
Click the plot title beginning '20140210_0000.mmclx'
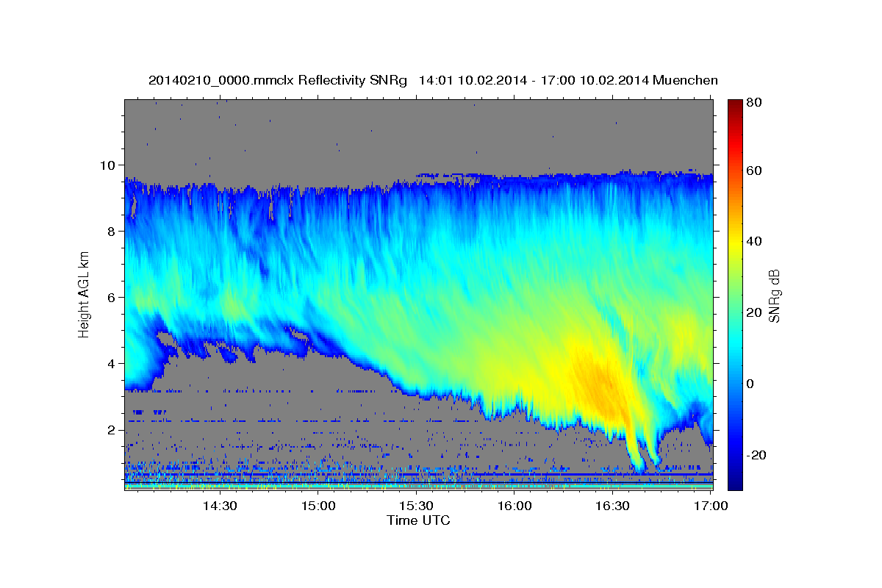(433, 80)
